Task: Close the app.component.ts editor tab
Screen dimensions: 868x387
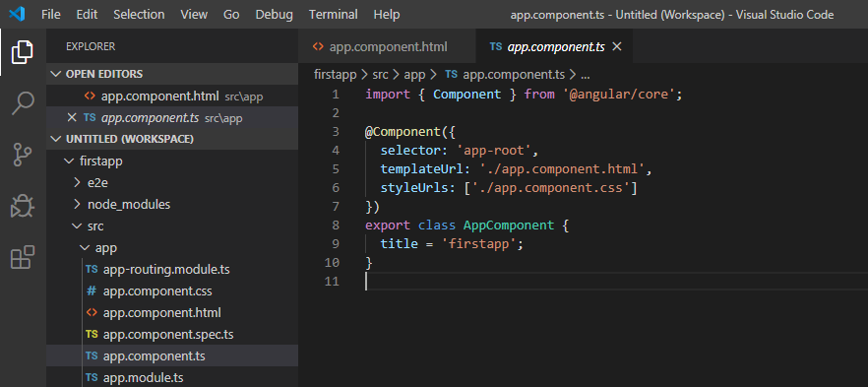Action: (617, 47)
